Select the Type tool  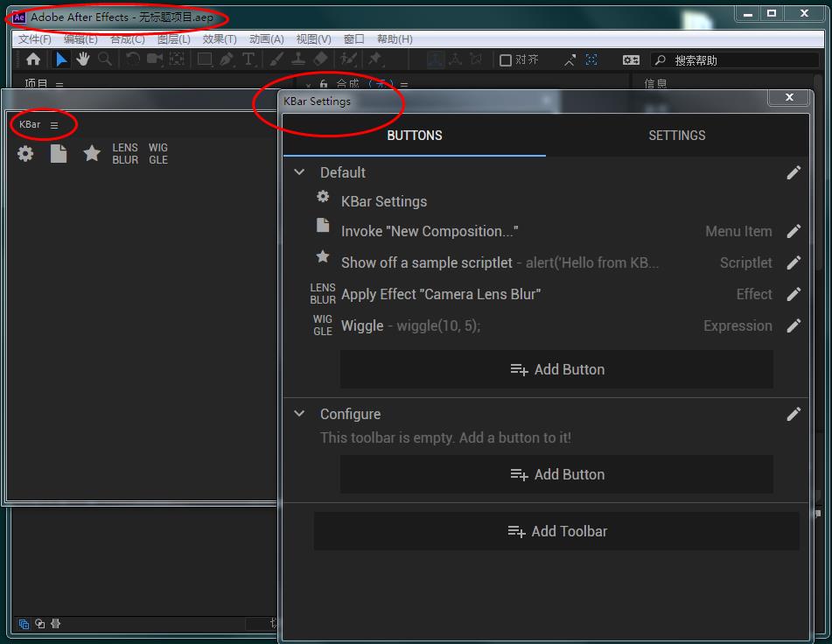pyautogui.click(x=248, y=59)
